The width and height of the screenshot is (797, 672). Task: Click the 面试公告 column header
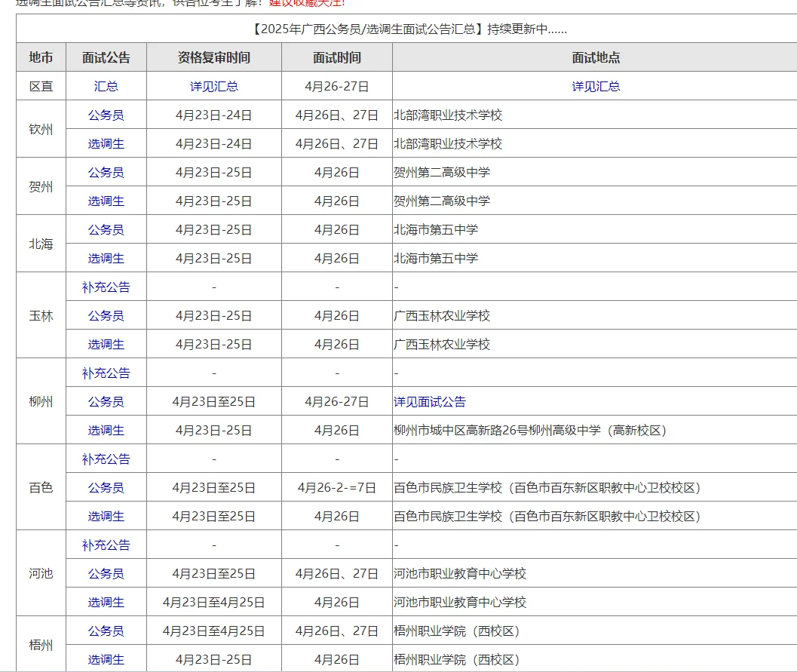106,57
